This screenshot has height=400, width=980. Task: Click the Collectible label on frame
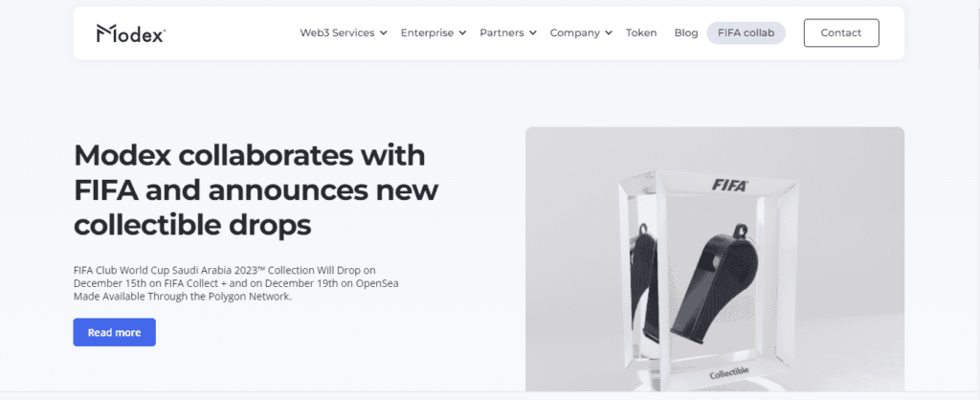(729, 373)
